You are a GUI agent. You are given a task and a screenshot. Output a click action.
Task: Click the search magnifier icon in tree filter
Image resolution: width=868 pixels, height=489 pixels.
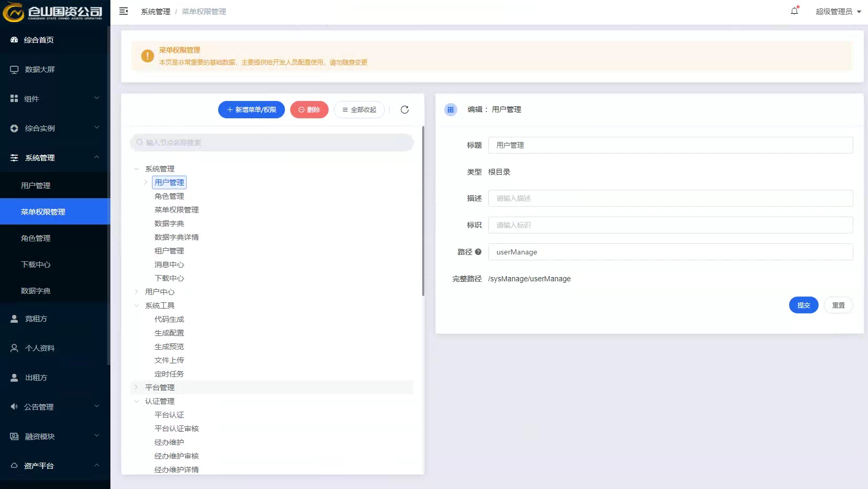coord(139,142)
